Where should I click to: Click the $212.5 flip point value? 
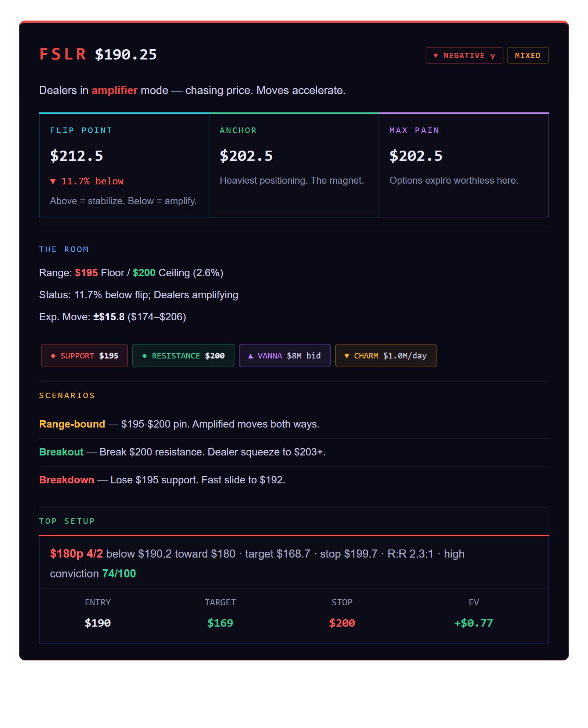coord(76,156)
